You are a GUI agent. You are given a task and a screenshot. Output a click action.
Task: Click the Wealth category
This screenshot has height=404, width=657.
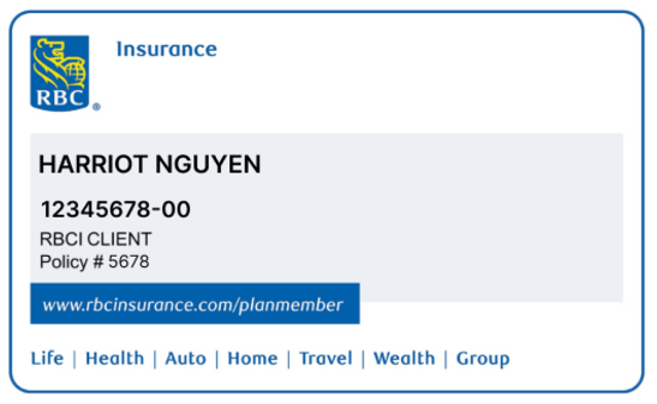point(404,358)
